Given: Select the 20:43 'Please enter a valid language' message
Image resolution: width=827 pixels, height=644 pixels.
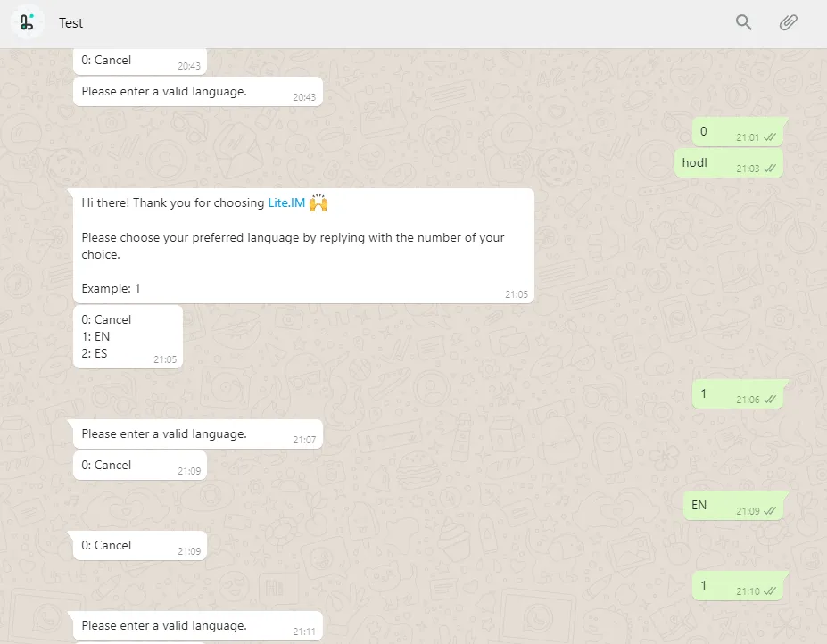Looking at the screenshot, I should click(198, 92).
